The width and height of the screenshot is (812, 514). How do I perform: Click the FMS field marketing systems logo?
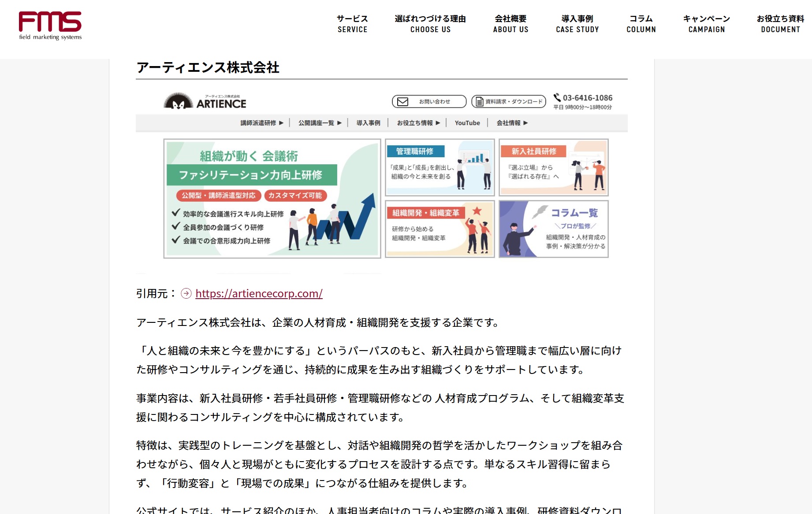click(x=50, y=26)
